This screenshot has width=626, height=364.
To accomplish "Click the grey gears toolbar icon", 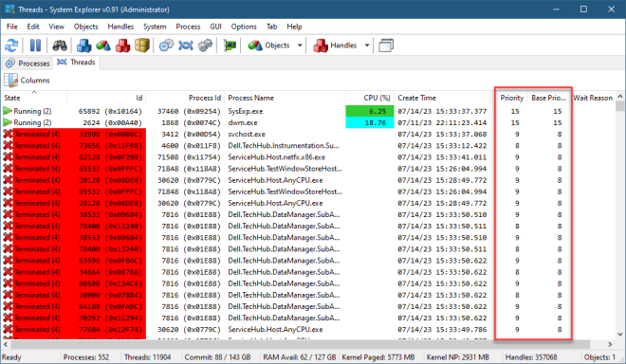I will 205,45.
